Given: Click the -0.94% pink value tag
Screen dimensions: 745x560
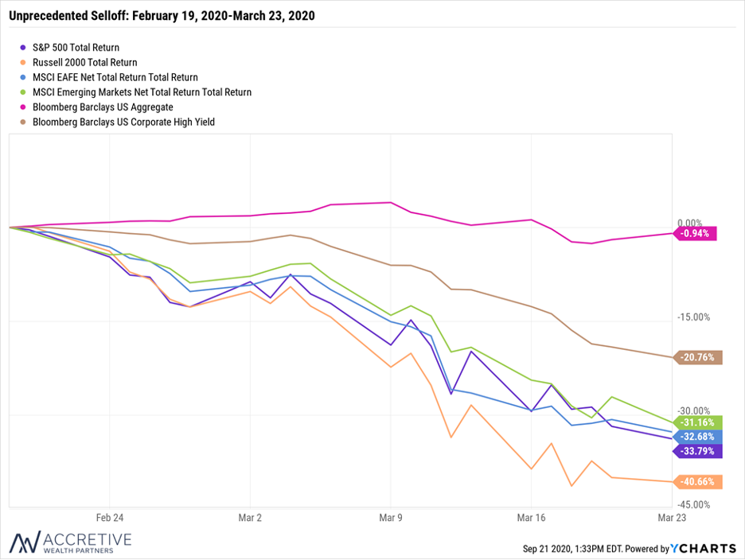Looking at the screenshot, I should point(695,233).
